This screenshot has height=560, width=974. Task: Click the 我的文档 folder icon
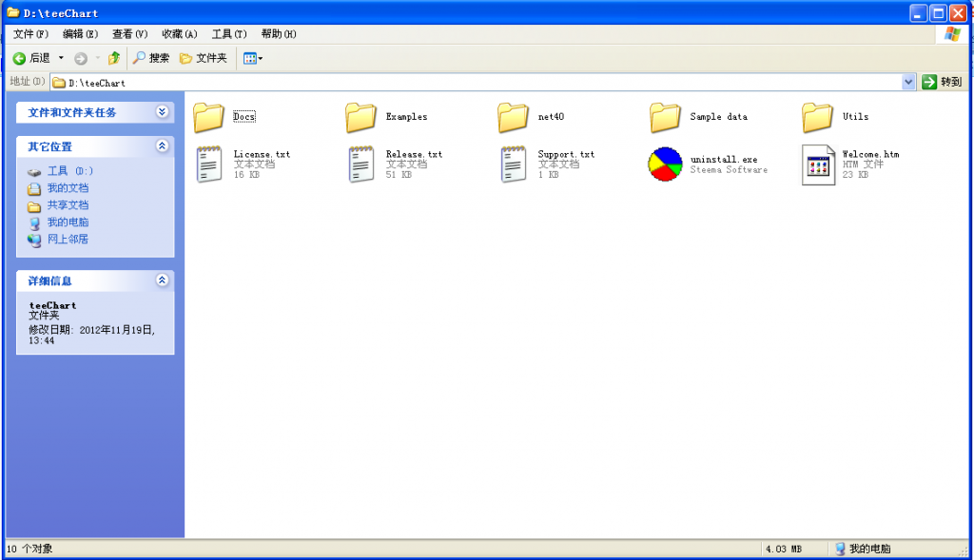pyautogui.click(x=34, y=189)
